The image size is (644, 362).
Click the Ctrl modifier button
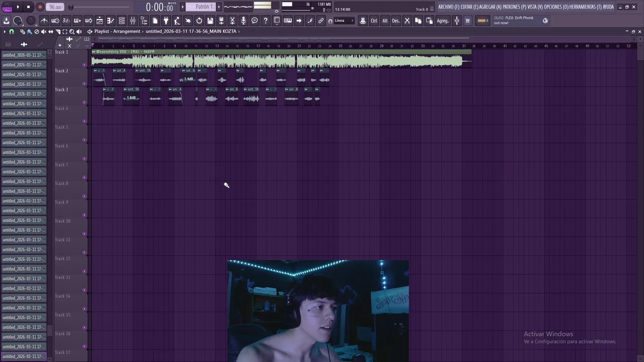pyautogui.click(x=374, y=21)
